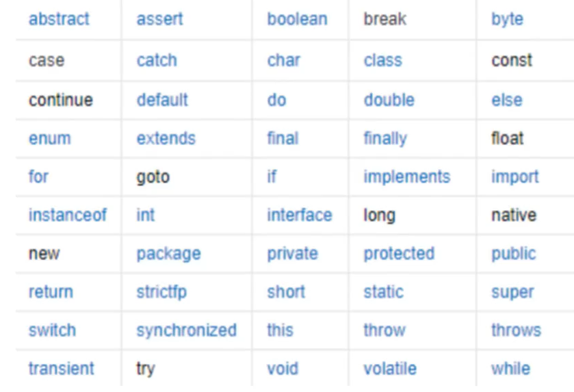This screenshot has height=392, width=574.
Task: Open the 'extends' keyword link
Action: pos(166,138)
